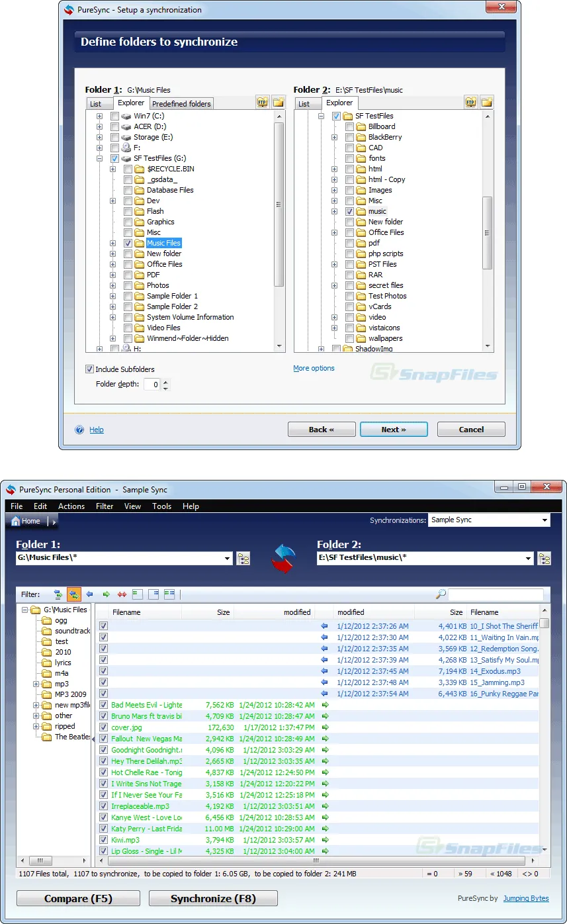Click Cancel in setup dialog
The width and height of the screenshot is (567, 924).
coord(471,430)
